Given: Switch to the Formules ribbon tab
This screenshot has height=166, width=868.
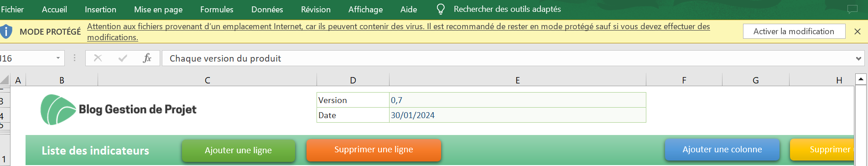Looking at the screenshot, I should tap(217, 9).
